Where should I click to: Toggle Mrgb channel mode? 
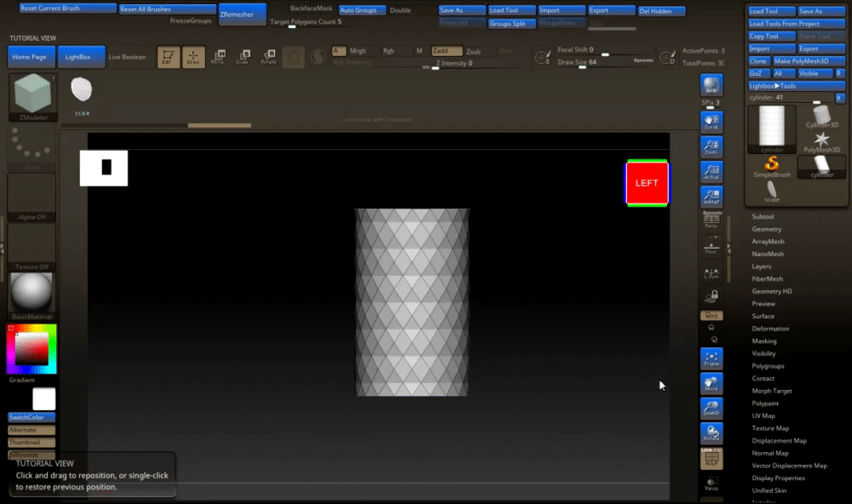pyautogui.click(x=358, y=50)
